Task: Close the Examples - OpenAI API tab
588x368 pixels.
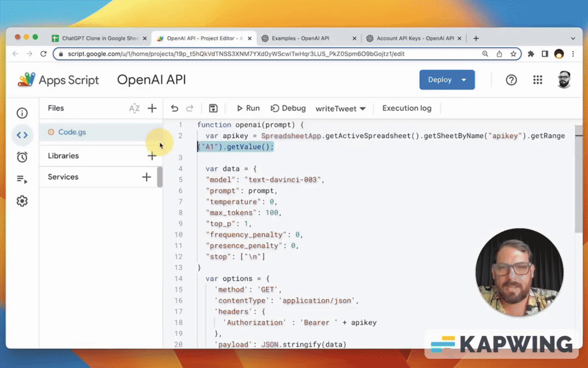Action: pos(354,39)
